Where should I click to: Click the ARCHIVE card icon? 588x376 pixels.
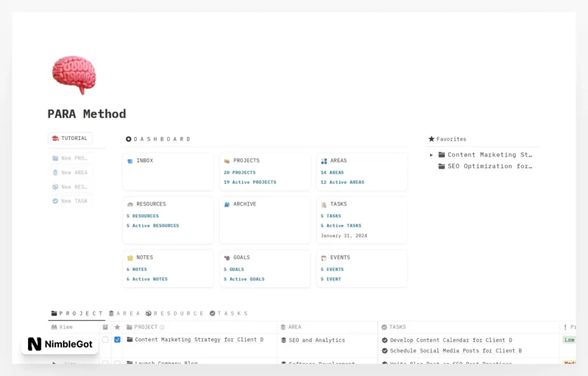(227, 204)
